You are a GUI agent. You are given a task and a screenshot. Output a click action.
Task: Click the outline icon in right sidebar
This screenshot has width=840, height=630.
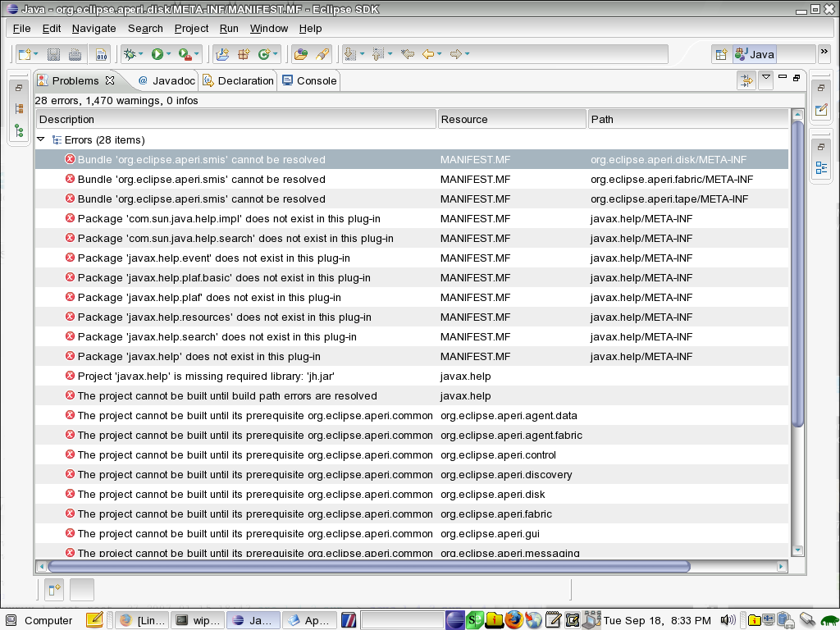[x=821, y=167]
